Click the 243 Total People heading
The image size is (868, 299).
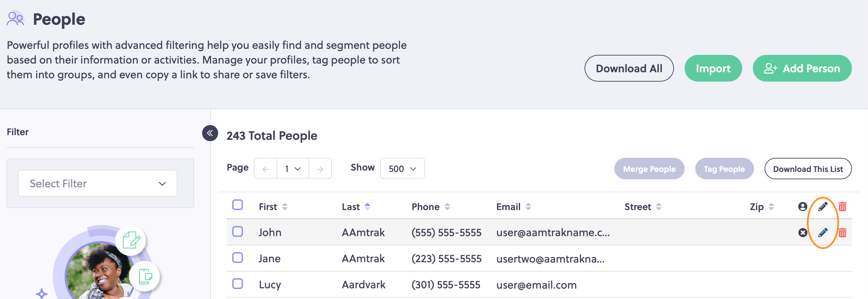(272, 136)
